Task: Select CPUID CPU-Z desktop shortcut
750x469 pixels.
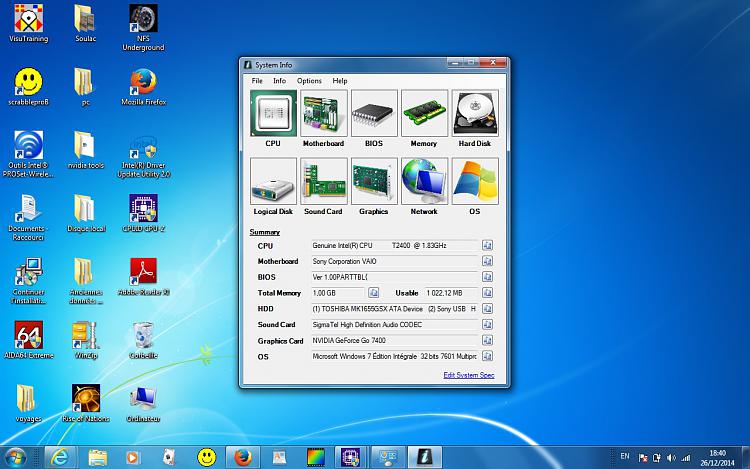Action: coord(143,213)
